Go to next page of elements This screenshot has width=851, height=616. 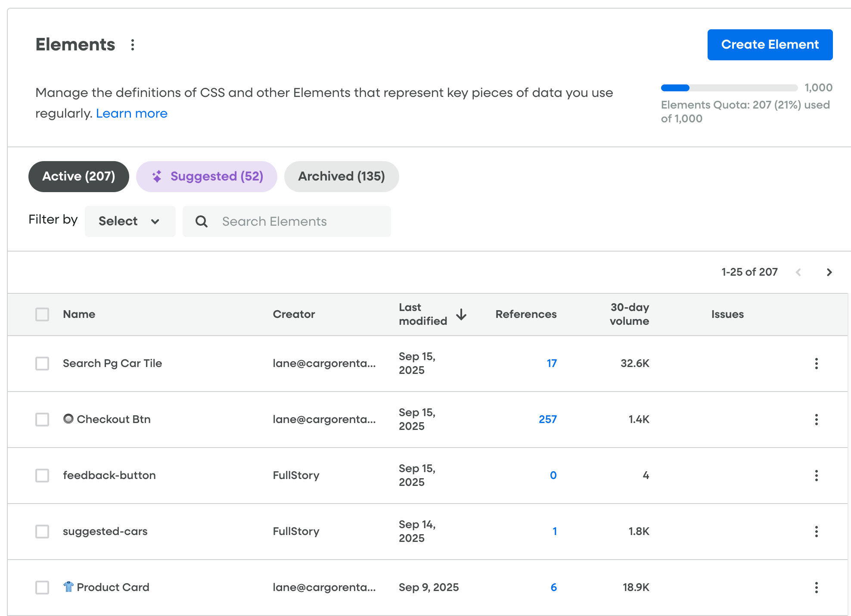pos(829,272)
